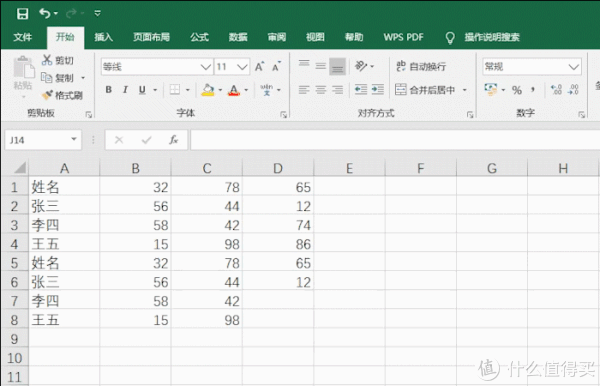Open the 对齐方式 dialog launcher
Screen dimensions: 600x386
pos(470,114)
